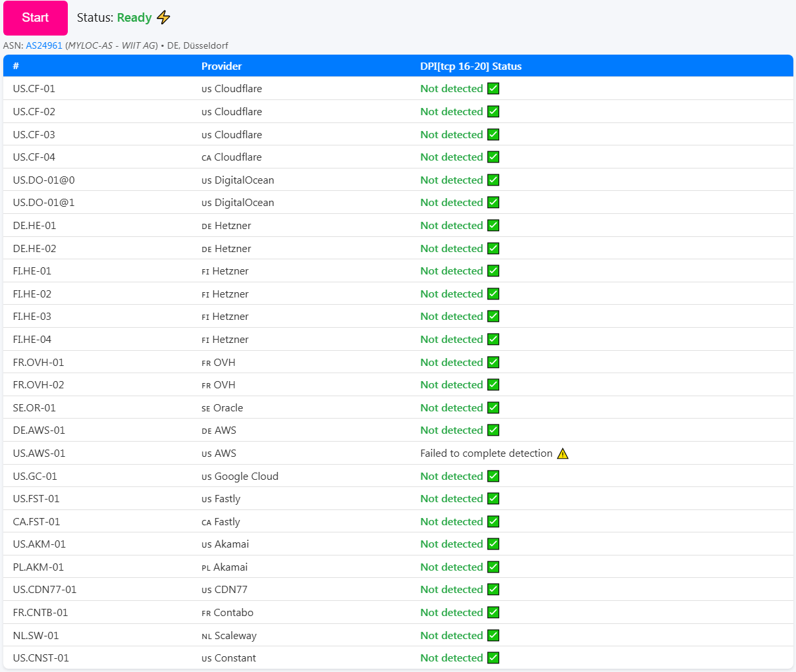Click green check icon for CA.FST-01
The height and width of the screenshot is (672, 796).
(x=493, y=521)
